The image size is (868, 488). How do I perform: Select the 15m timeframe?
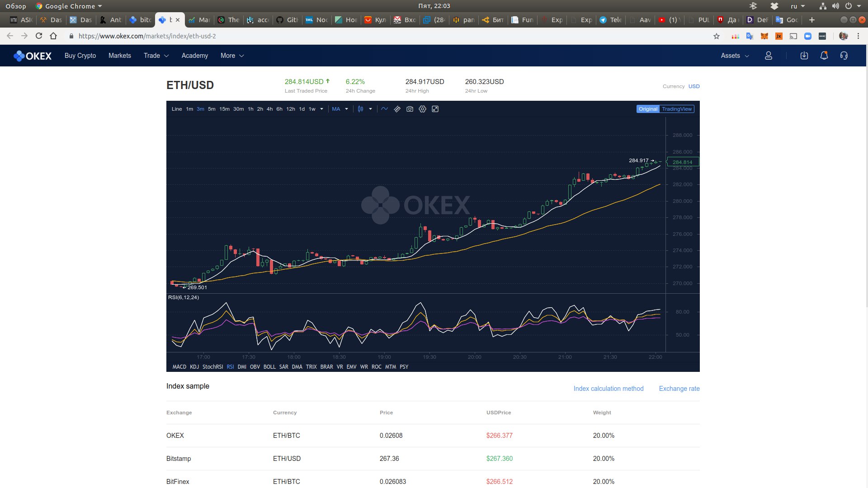[224, 109]
